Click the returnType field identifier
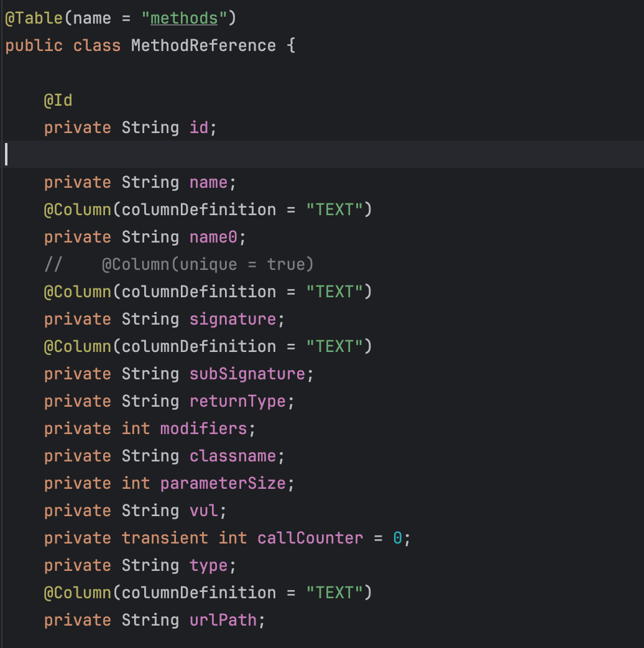The width and height of the screenshot is (644, 648). [237, 401]
